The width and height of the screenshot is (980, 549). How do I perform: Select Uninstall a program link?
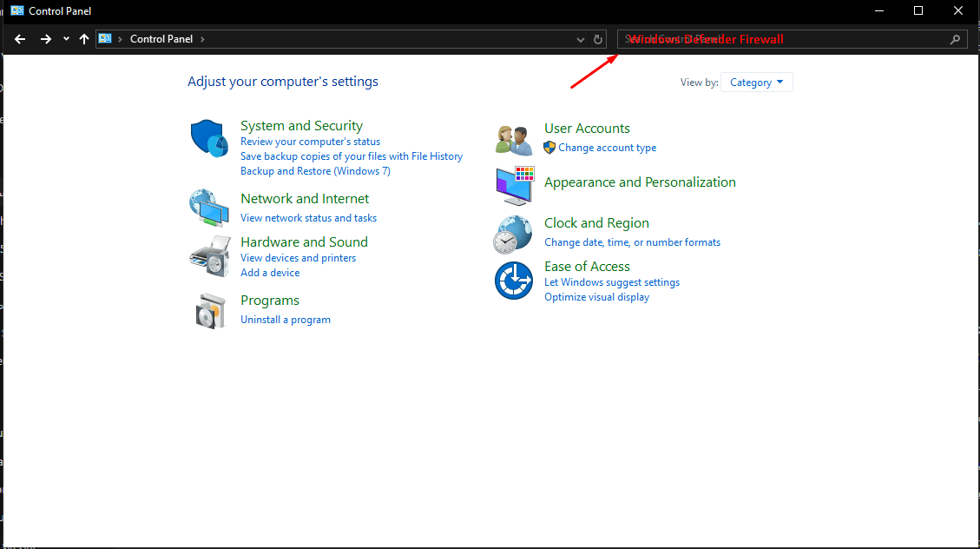(x=286, y=320)
